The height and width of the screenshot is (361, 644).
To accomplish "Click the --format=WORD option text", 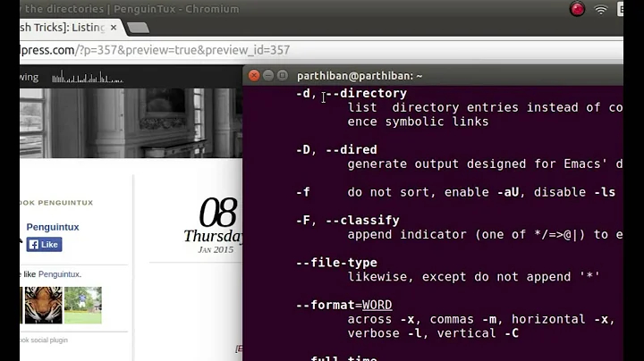I will [343, 305].
